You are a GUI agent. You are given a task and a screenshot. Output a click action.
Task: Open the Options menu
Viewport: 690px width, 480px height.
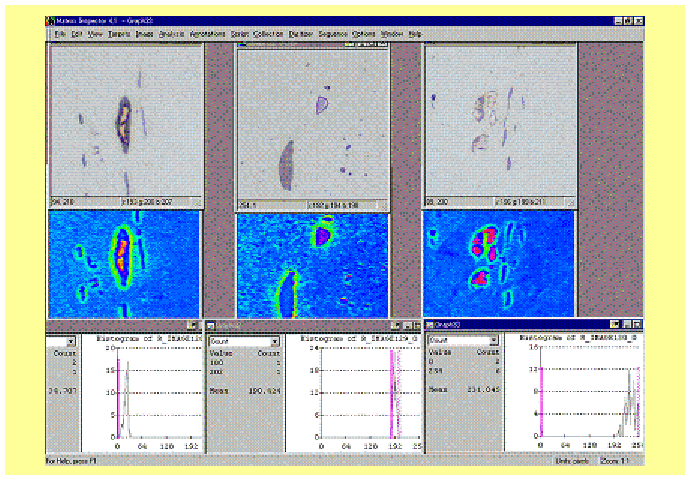click(x=364, y=34)
